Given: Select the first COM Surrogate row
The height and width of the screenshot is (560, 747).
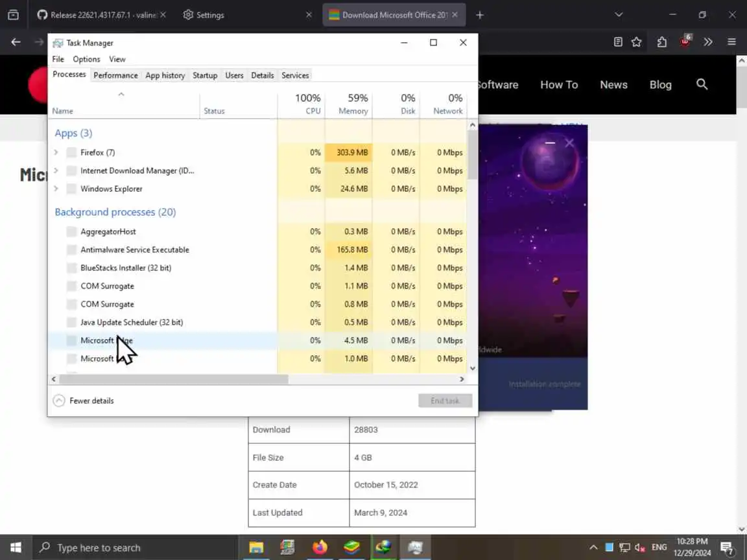Looking at the screenshot, I should point(257,286).
